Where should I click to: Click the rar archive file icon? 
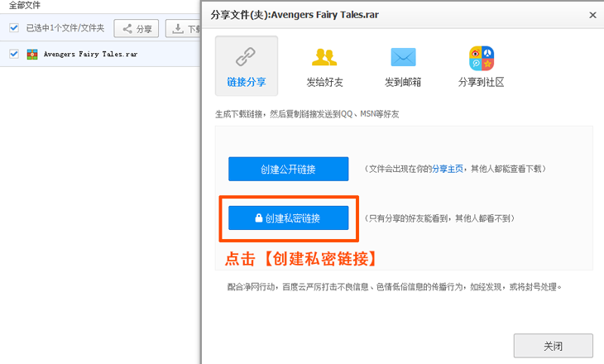[x=32, y=55]
